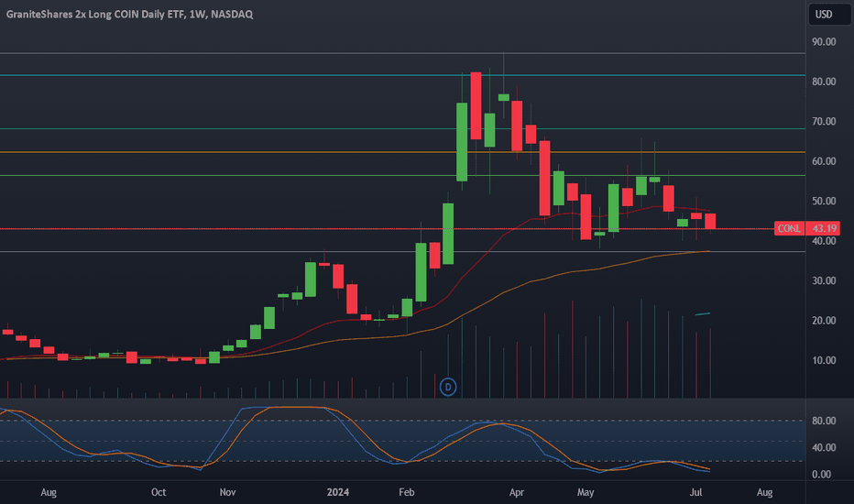854x504 pixels.
Task: Click the 90.00 price axis label
Action: point(824,41)
